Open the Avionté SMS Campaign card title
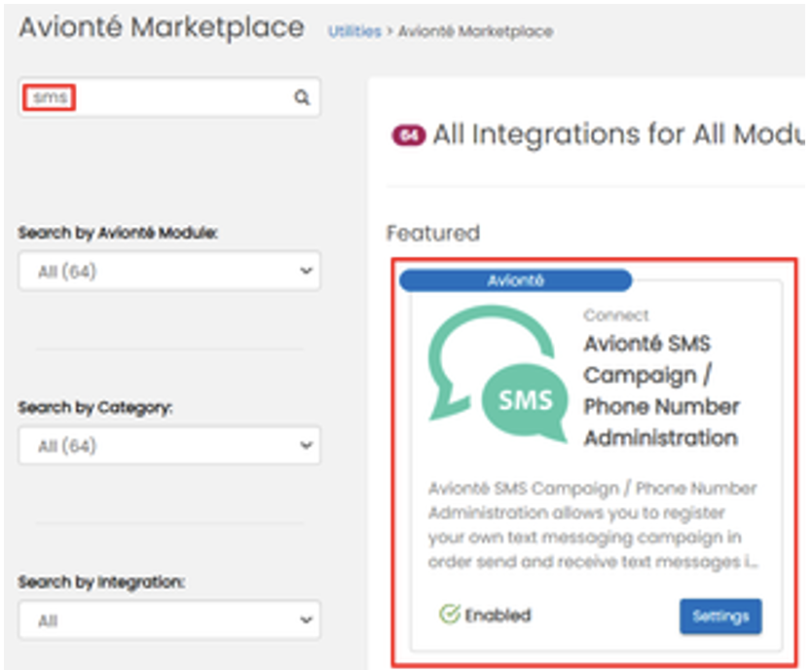Viewport: 812px width, 670px height. pos(661,391)
